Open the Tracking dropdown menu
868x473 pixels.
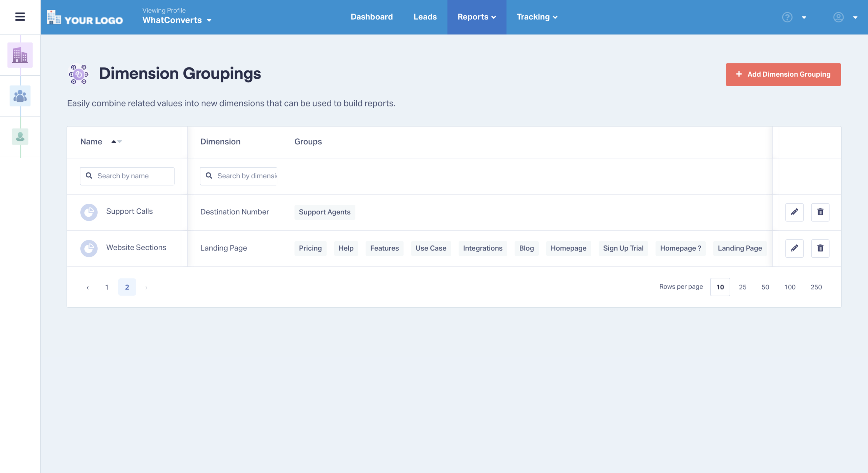[537, 17]
